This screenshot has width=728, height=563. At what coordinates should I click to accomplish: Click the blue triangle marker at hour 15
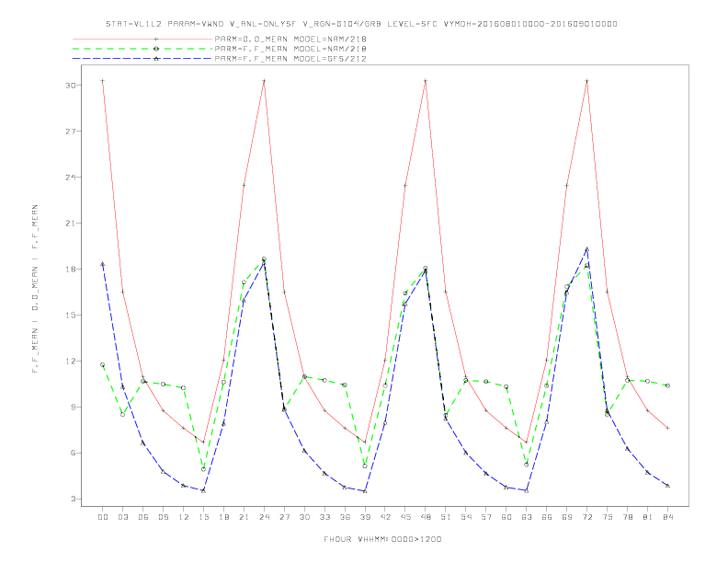click(204, 490)
